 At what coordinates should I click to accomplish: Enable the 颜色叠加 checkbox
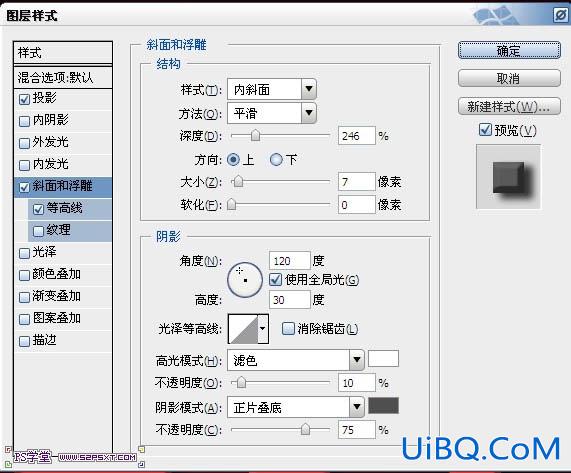coord(24,275)
